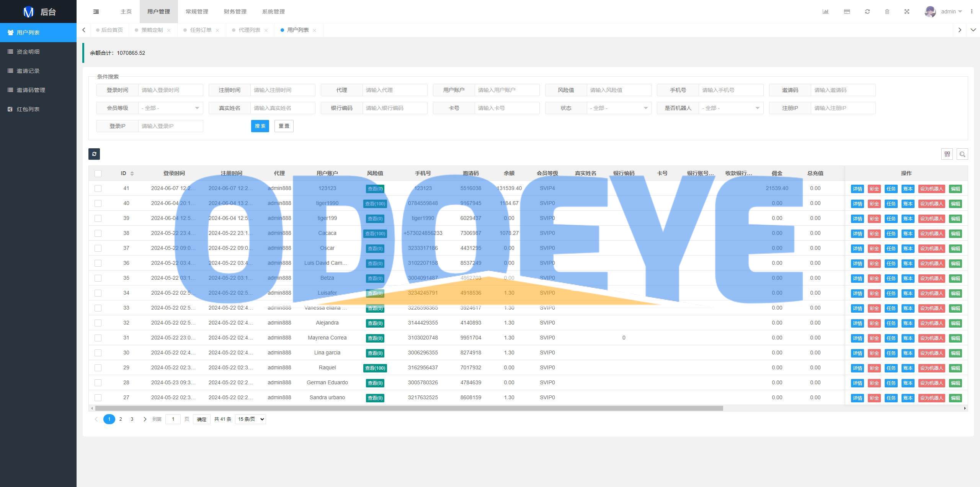The height and width of the screenshot is (487, 980).
Task: Select page 2 pagination link
Action: point(121,419)
